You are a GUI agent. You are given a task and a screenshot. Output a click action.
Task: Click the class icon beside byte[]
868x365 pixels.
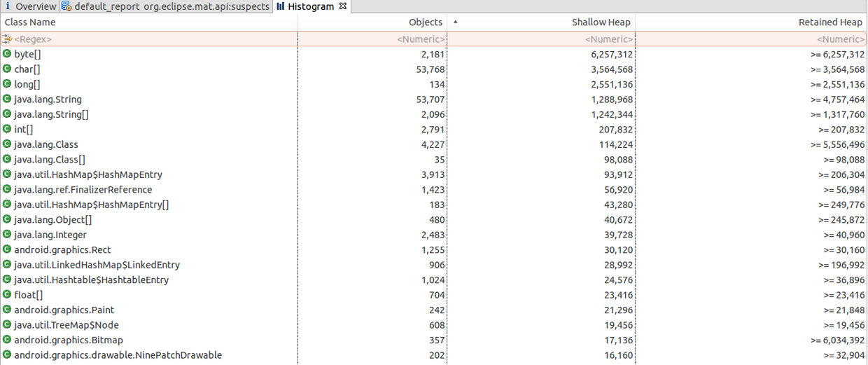click(7, 54)
